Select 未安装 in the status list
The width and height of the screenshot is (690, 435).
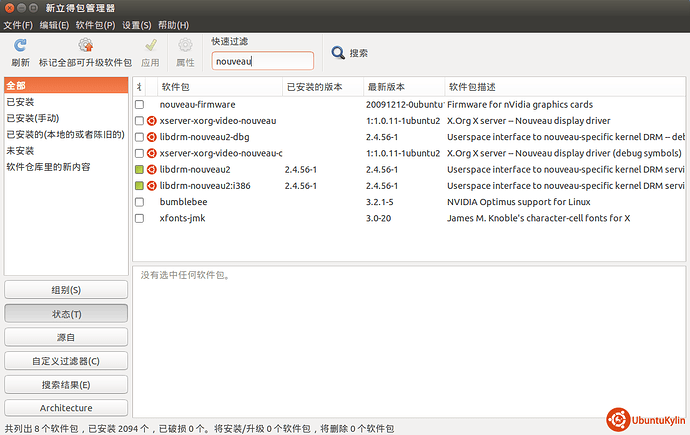pyautogui.click(x=21, y=151)
